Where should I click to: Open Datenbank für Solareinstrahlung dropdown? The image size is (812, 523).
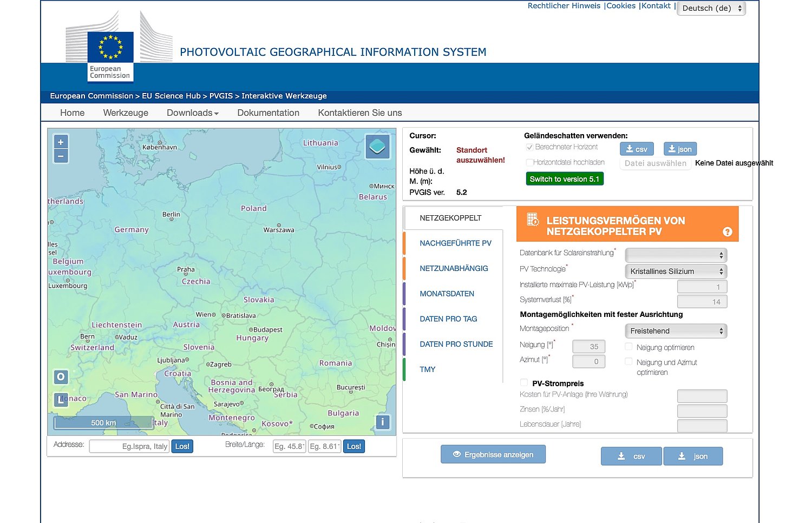click(x=676, y=255)
